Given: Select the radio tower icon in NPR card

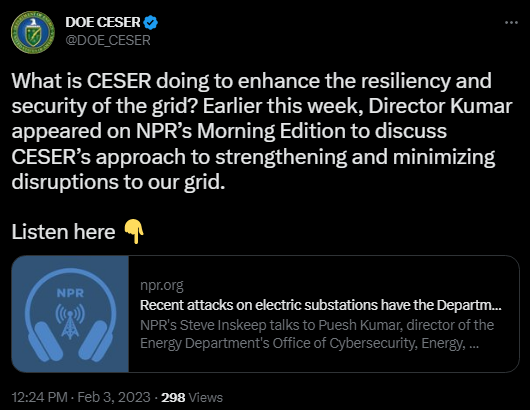Looking at the screenshot, I should click(x=70, y=321).
